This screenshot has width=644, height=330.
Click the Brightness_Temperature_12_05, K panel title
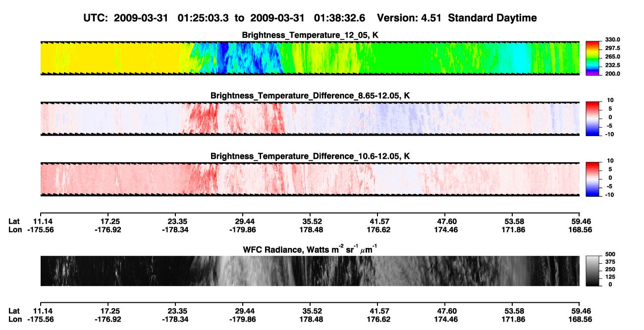(310, 36)
